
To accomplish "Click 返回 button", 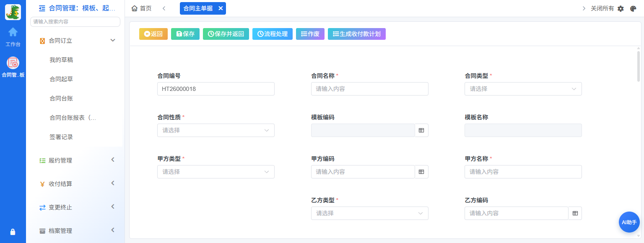I will [153, 34].
